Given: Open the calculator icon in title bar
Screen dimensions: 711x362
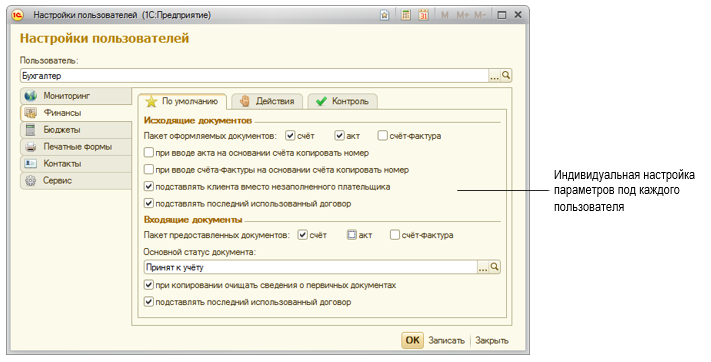Looking at the screenshot, I should tap(406, 15).
